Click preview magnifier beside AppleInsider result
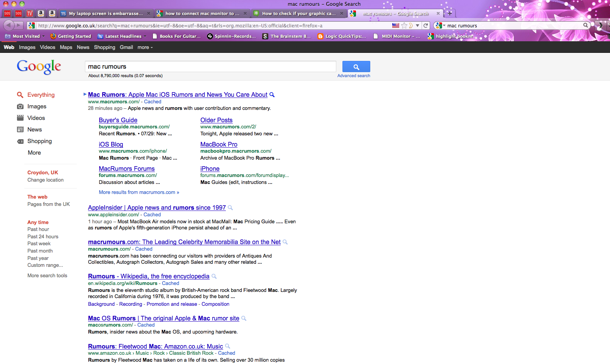 [230, 208]
